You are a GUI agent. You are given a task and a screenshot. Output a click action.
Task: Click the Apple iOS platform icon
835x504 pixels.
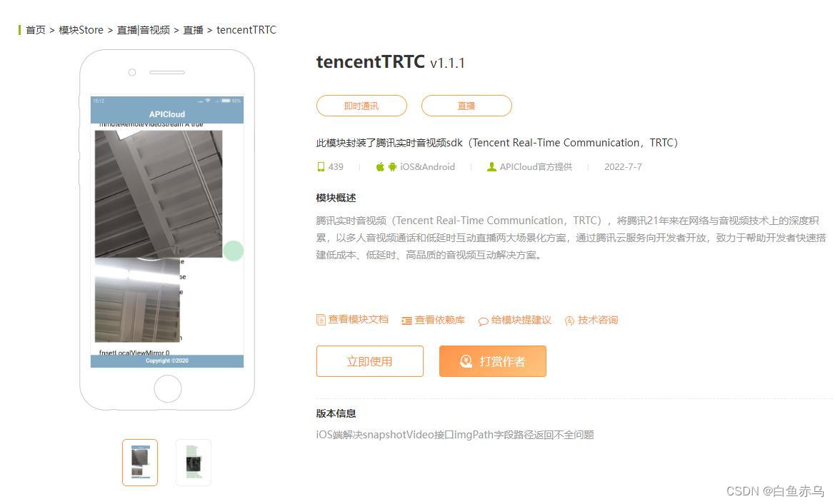click(x=380, y=167)
